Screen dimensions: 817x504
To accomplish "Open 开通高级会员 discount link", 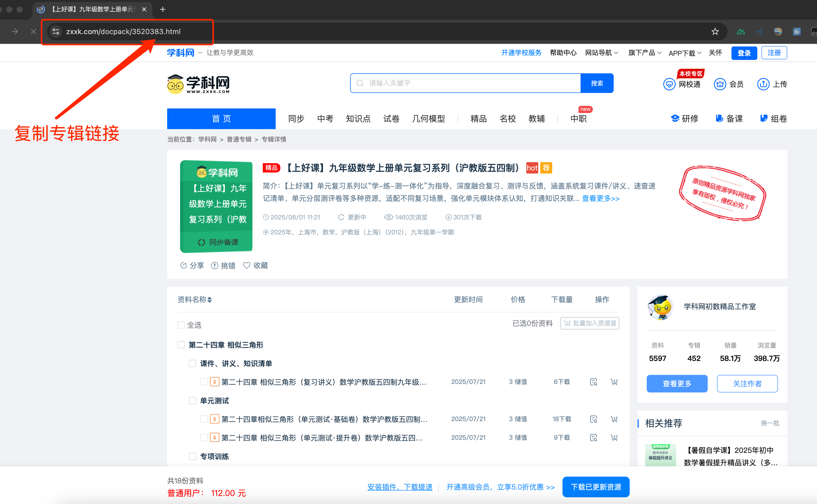I will click(500, 487).
